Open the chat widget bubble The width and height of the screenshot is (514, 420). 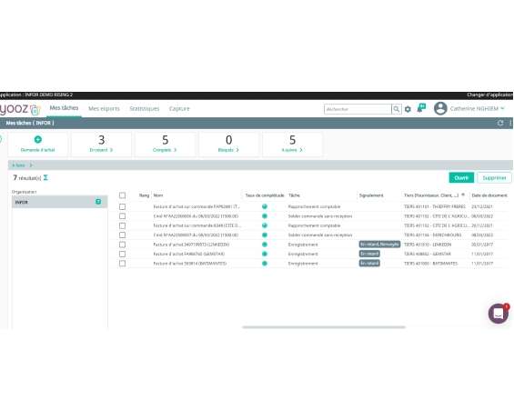tap(498, 314)
